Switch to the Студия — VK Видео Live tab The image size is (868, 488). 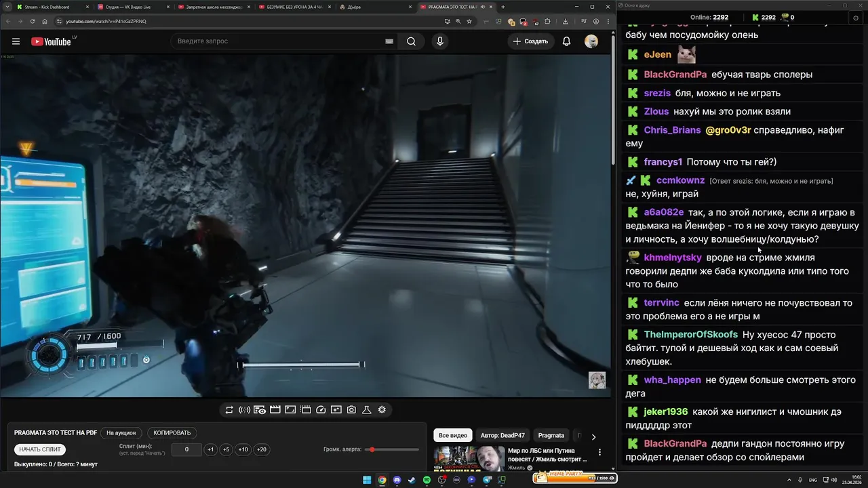click(133, 7)
